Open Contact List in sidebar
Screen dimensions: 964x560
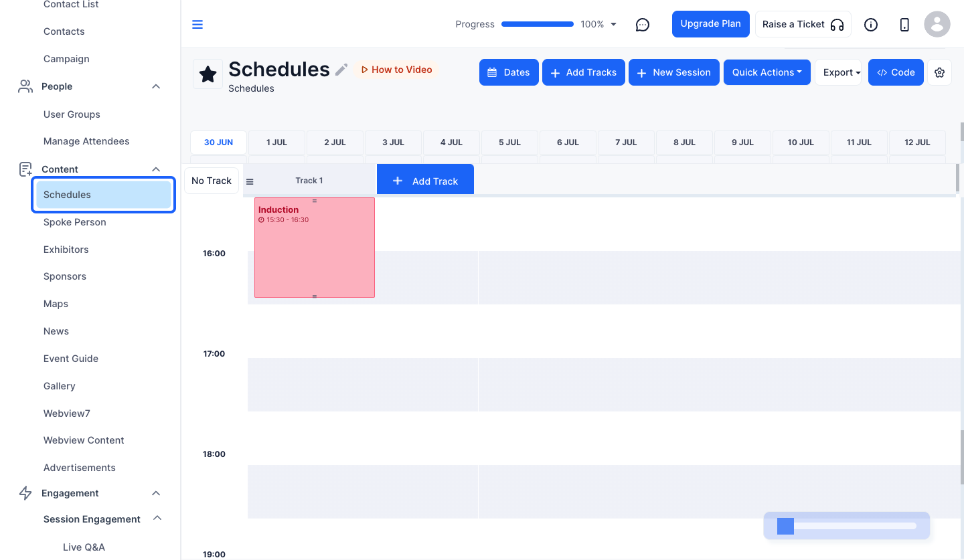pos(71,5)
